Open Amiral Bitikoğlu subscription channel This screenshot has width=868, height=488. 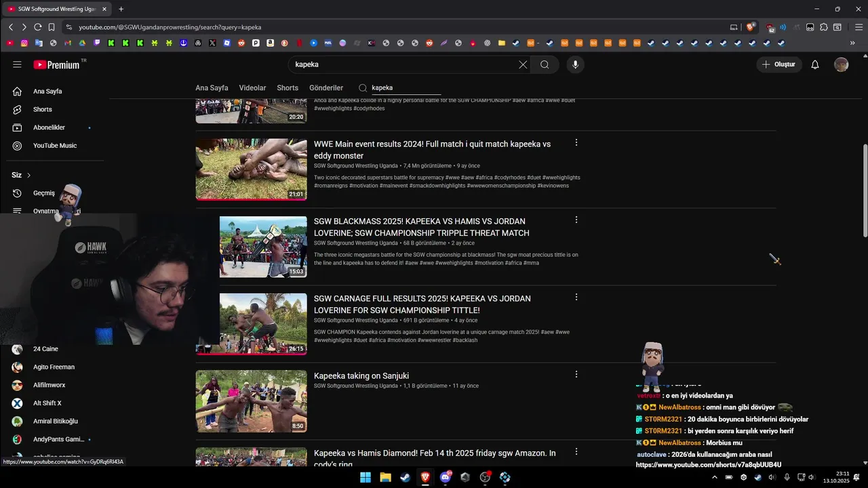(x=54, y=422)
